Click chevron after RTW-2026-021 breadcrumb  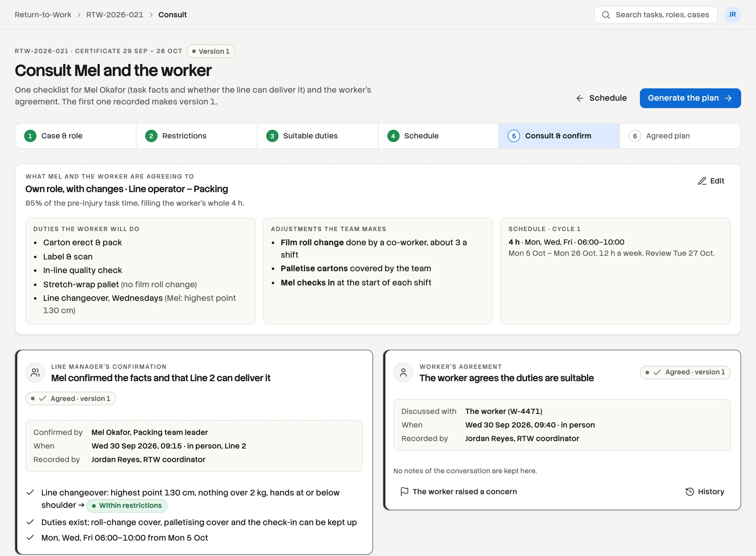click(151, 15)
